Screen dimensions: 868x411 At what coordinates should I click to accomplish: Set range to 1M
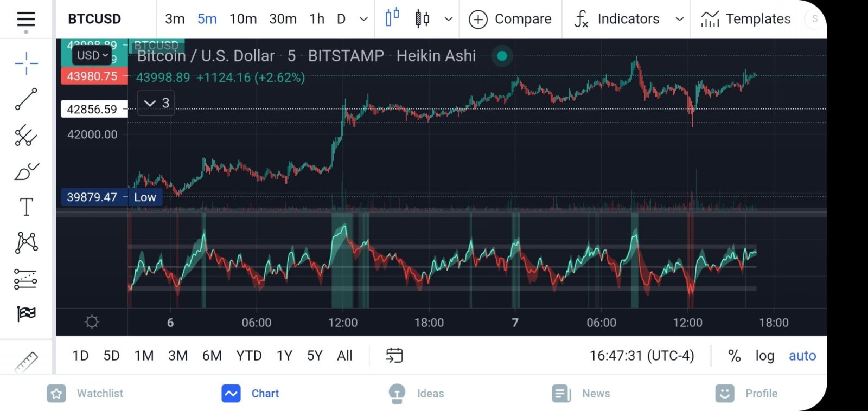point(144,356)
